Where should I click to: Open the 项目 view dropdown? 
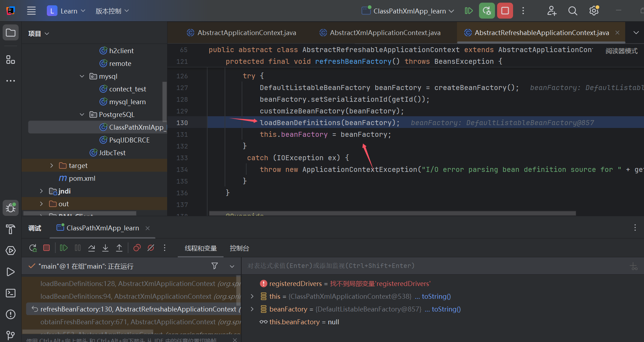[x=39, y=34]
